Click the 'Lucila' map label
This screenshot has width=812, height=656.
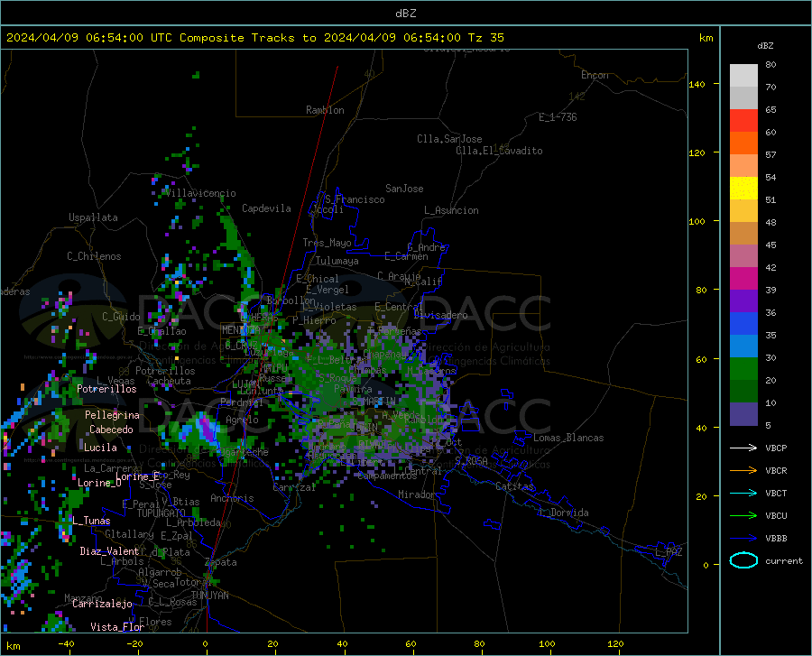[x=100, y=448]
